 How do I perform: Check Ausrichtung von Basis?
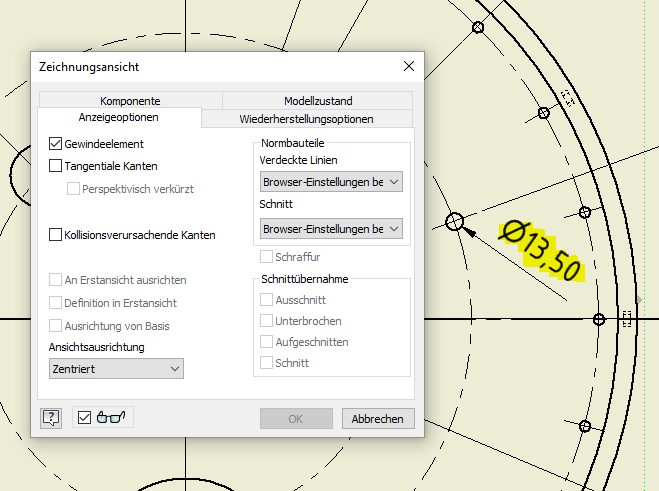point(55,326)
